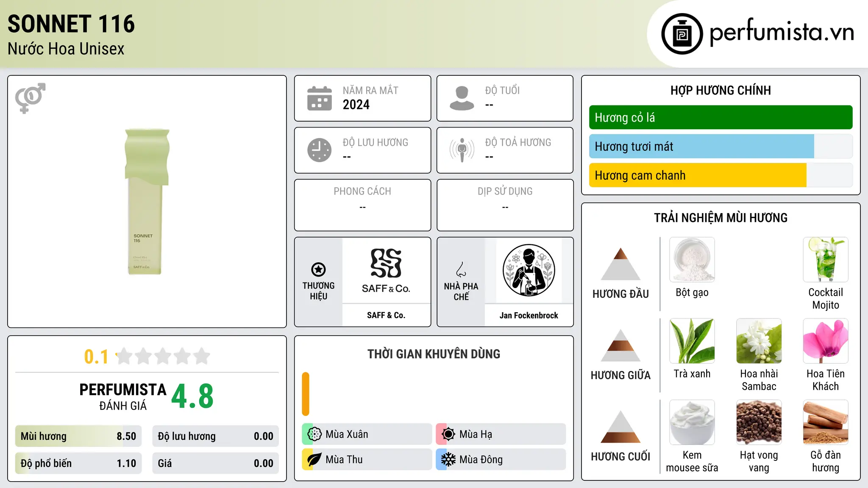Image resolution: width=868 pixels, height=488 pixels.
Task: Click the calendar icon beside Năm ra mắt
Action: coord(320,98)
